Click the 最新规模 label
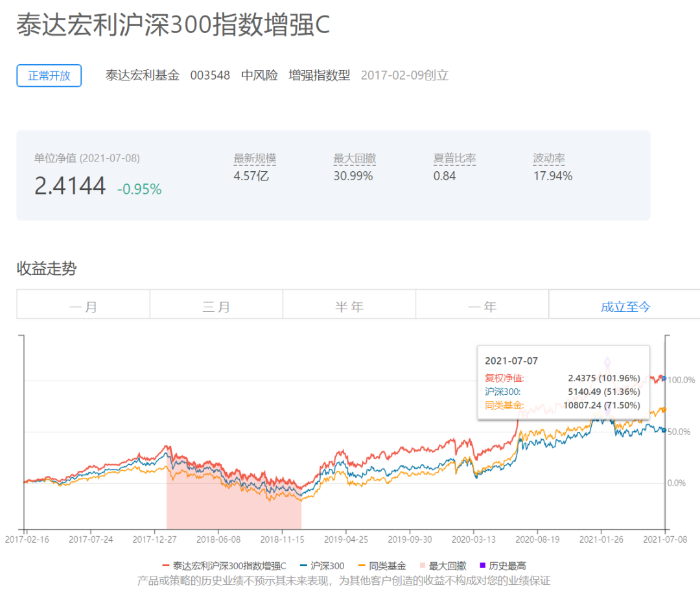The height and width of the screenshot is (592, 700). click(x=255, y=158)
